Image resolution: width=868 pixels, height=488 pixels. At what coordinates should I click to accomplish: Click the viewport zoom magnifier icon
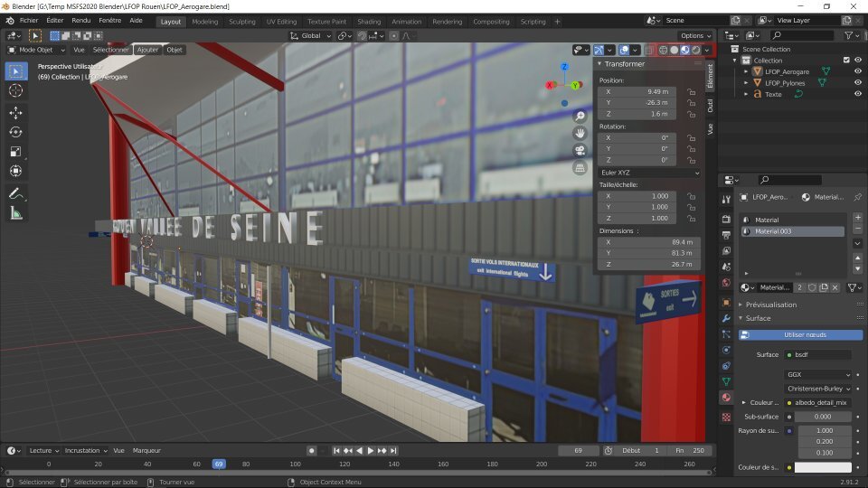[580, 117]
